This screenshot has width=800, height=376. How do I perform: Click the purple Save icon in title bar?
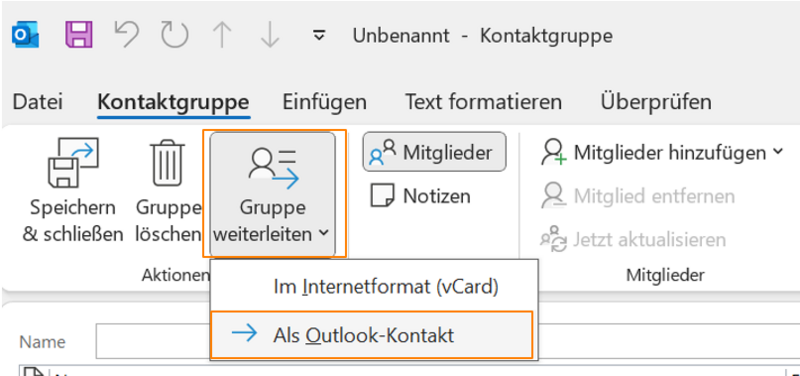pos(79,35)
